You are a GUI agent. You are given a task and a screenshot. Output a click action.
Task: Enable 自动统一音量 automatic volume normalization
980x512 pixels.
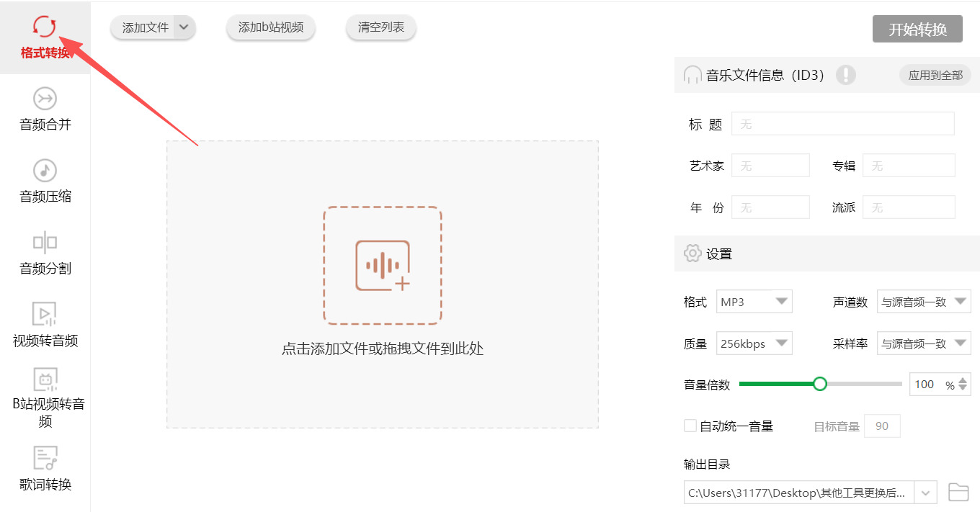690,425
